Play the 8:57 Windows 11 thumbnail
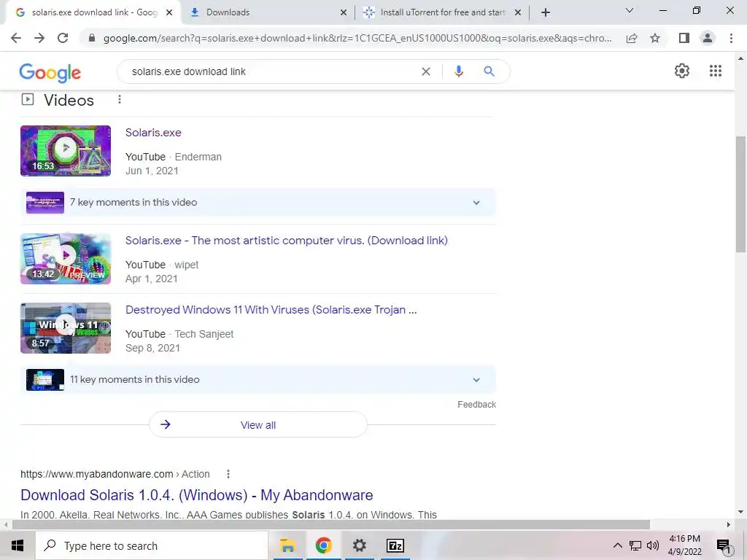Viewport: 747px width, 560px height. (x=66, y=328)
